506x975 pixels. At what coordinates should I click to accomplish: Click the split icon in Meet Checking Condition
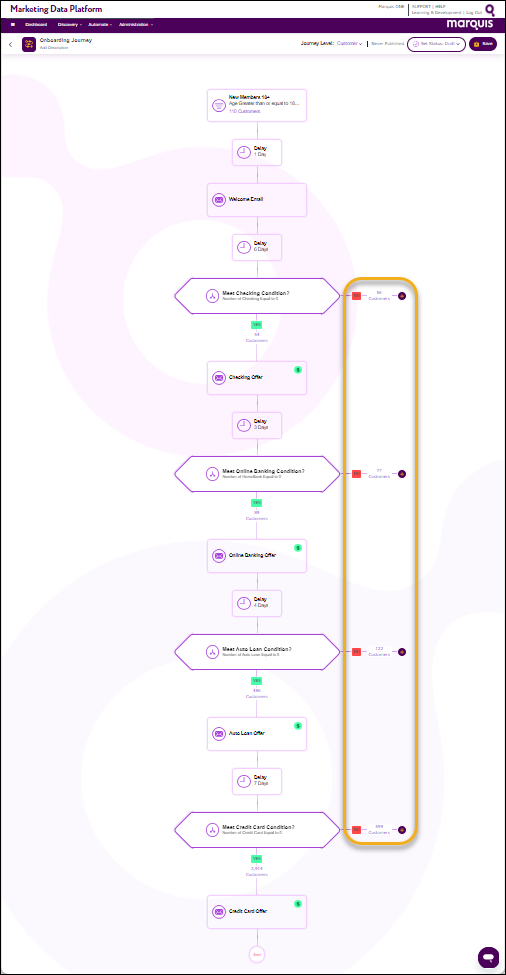tap(213, 296)
